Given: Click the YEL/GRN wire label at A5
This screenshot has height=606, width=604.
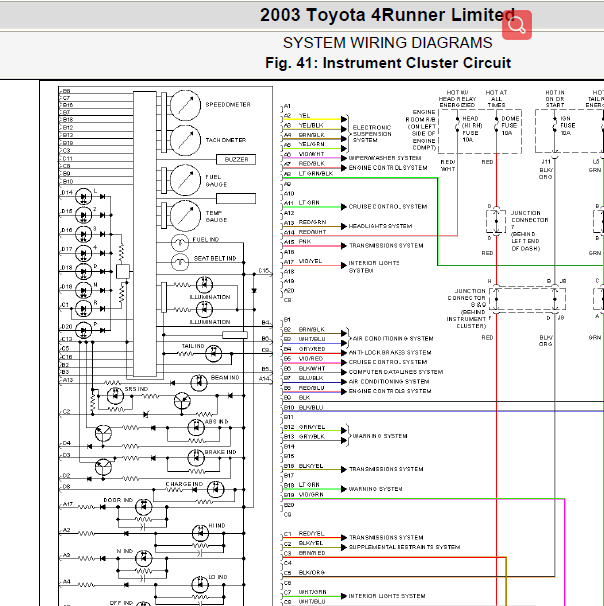Looking at the screenshot, I should pos(311,144).
